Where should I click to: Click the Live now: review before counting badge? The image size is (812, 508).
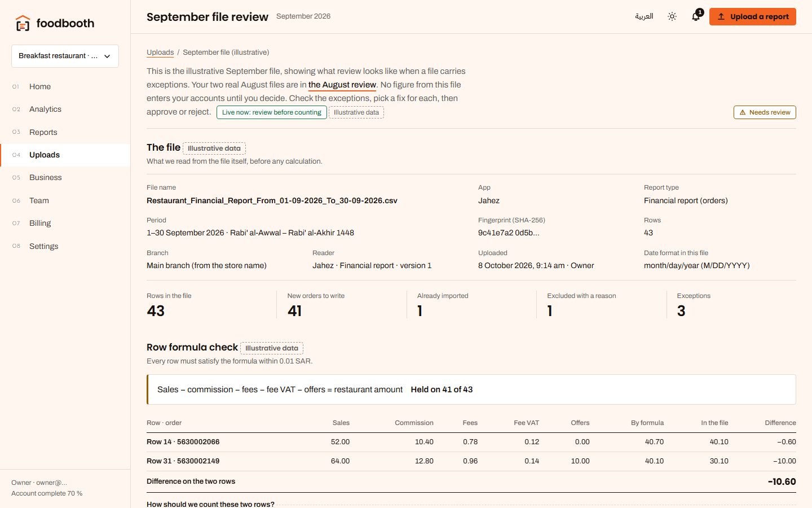click(x=271, y=112)
